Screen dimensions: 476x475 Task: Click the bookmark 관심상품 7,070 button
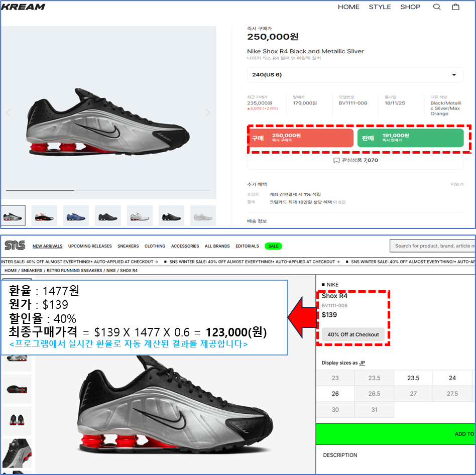pos(355,160)
